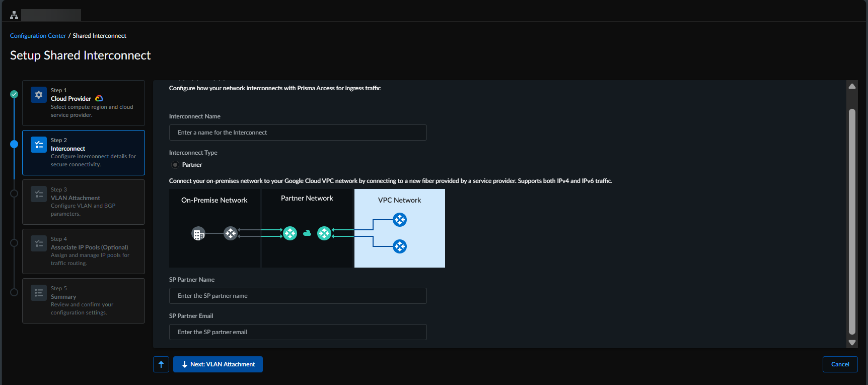Click the Cancel button

pyautogui.click(x=840, y=364)
